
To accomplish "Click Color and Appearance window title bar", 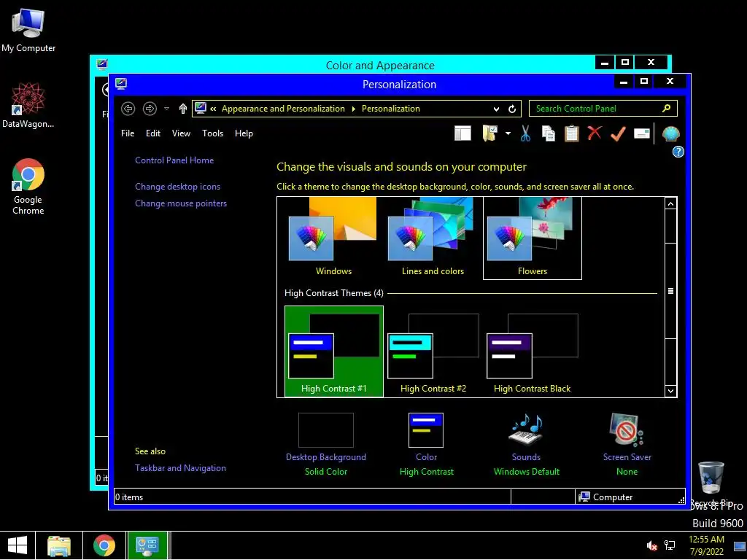I will (379, 65).
